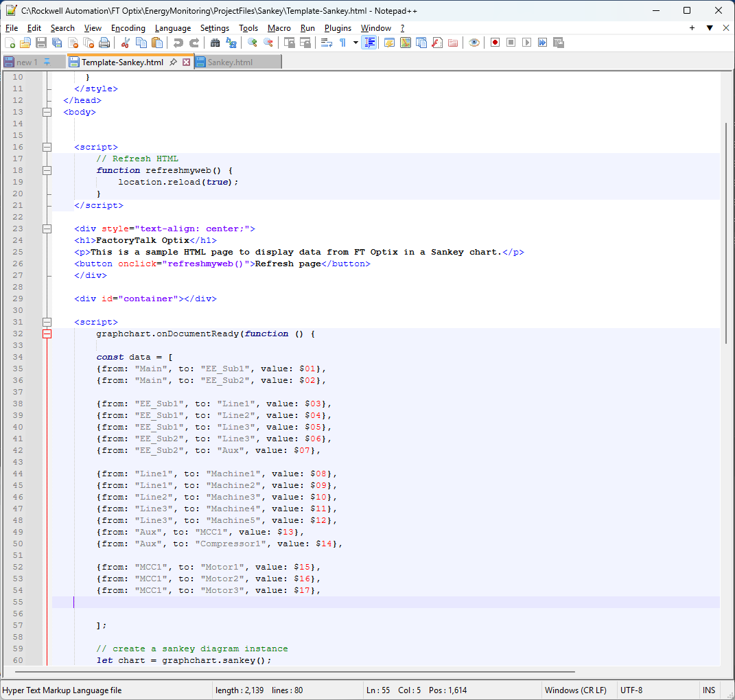The height and width of the screenshot is (700, 735).
Task: Open the dropdown arrow beside show-all-characters icon
Action: pyautogui.click(x=355, y=43)
